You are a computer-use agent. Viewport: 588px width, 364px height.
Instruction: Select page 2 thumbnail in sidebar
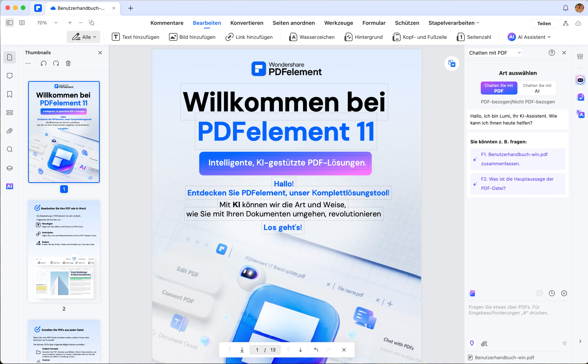(x=64, y=251)
